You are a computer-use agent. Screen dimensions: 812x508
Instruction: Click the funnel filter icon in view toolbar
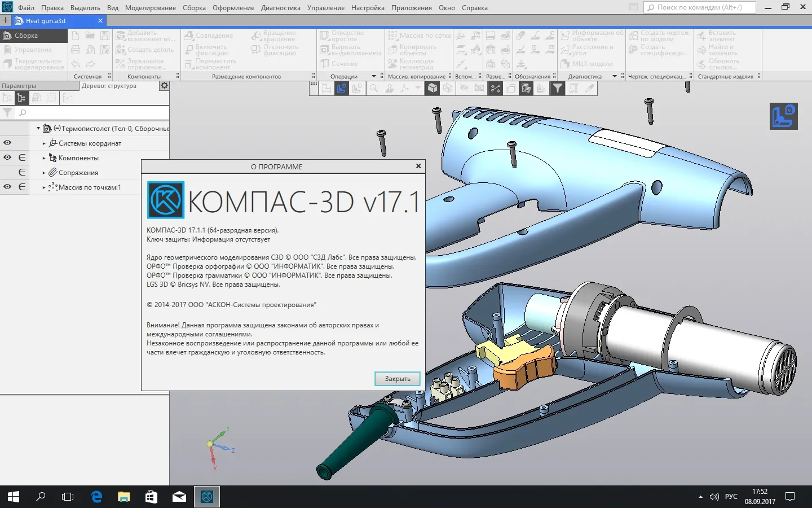(x=557, y=88)
